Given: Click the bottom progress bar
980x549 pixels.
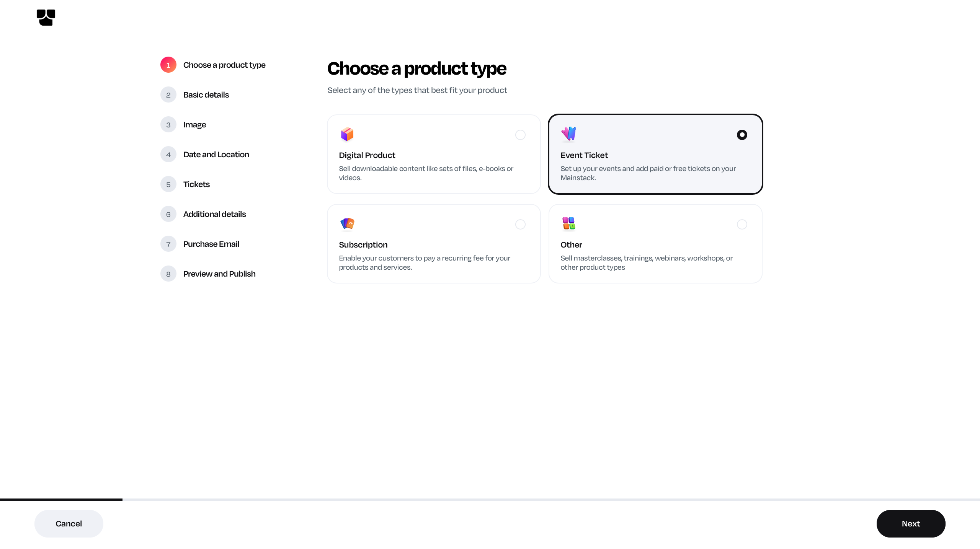Looking at the screenshot, I should point(490,500).
